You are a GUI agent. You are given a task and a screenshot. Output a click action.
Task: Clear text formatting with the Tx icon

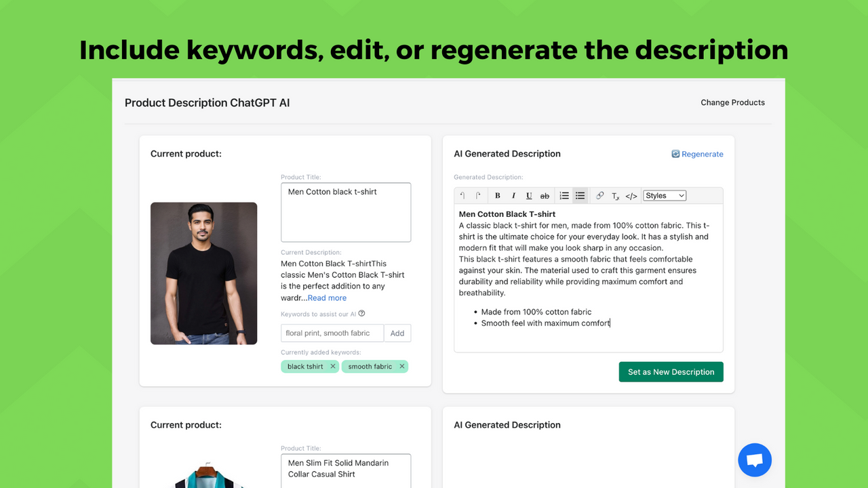pyautogui.click(x=616, y=195)
